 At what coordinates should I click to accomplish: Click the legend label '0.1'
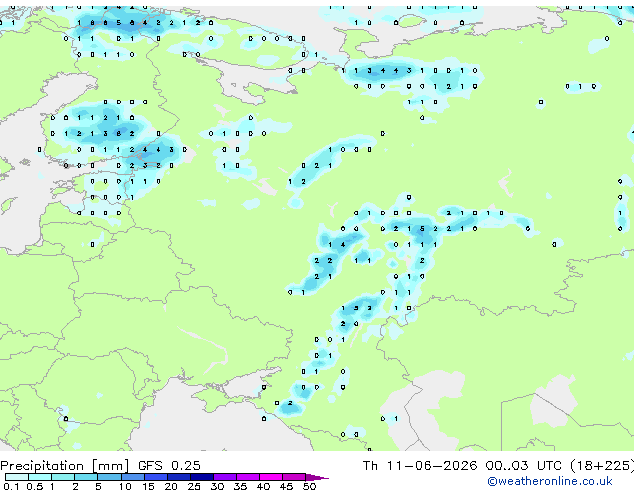click(x=11, y=486)
